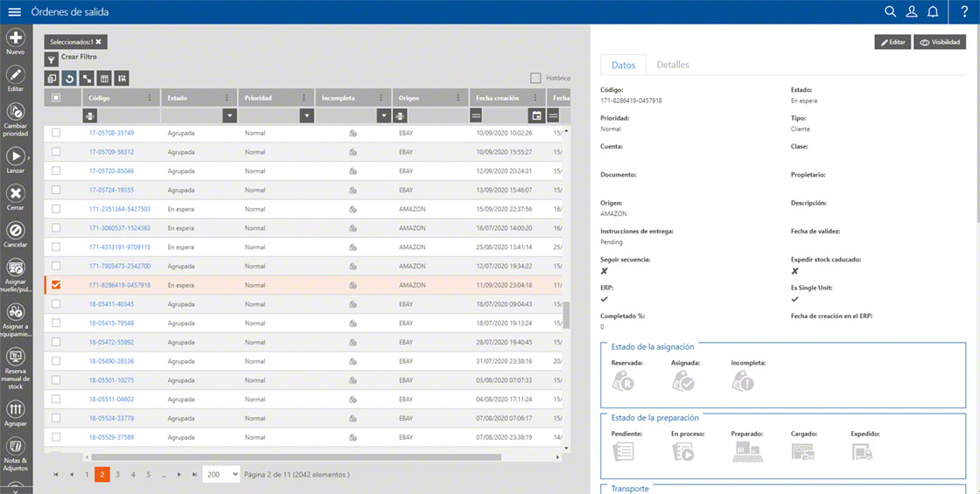Open the Prioridad filter dropdown
The height and width of the screenshot is (494, 980).
pos(307,115)
